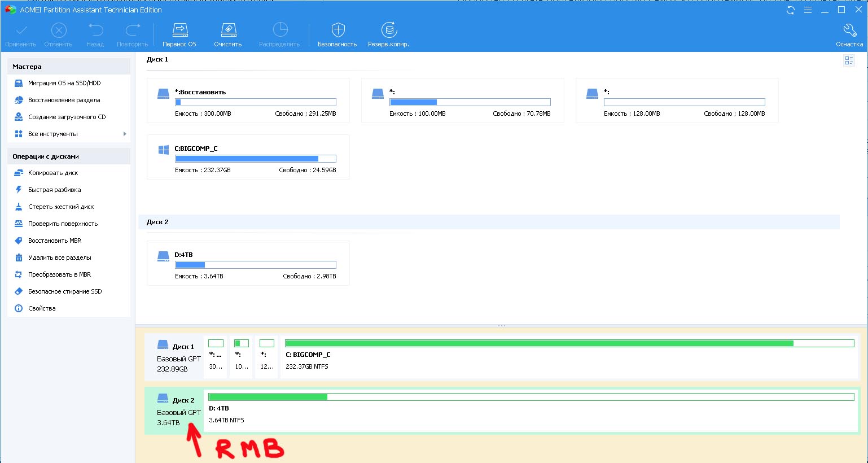Screen dimensions: 868x463
Task: Select the 128.00MB partition card
Action: click(x=677, y=101)
